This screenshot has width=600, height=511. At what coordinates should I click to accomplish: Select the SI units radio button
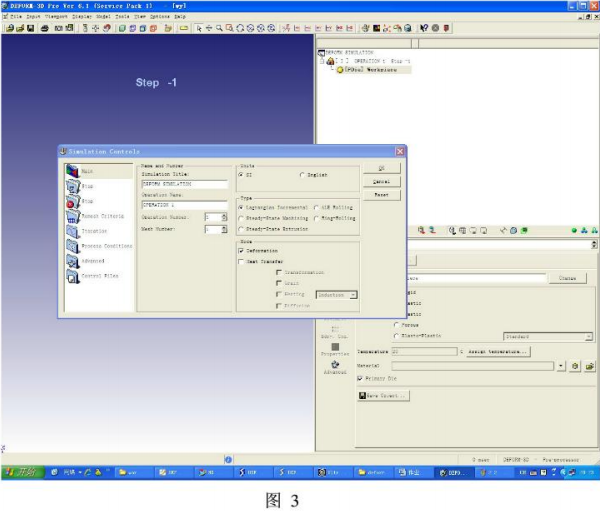pyautogui.click(x=241, y=175)
